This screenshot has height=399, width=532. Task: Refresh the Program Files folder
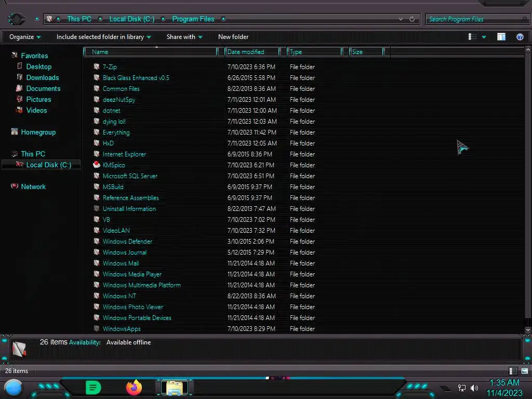412,19
